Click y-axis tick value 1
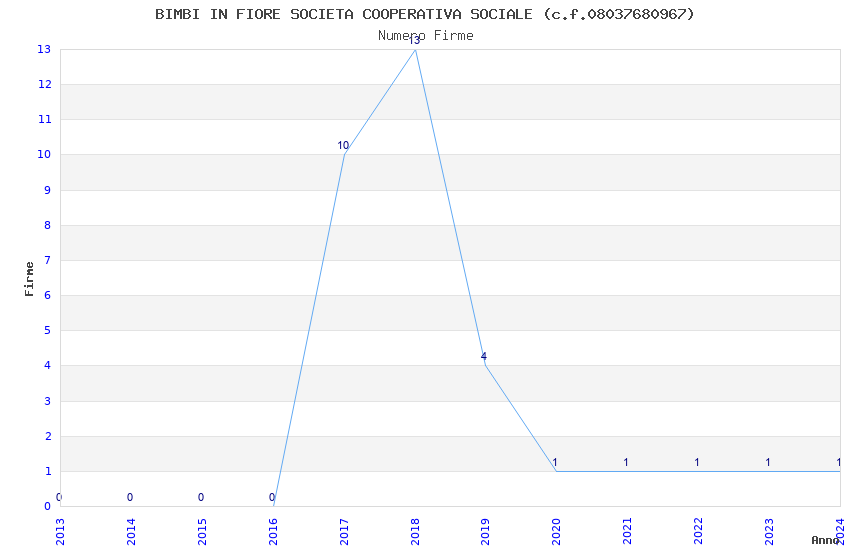This screenshot has width=850, height=550. click(x=48, y=471)
